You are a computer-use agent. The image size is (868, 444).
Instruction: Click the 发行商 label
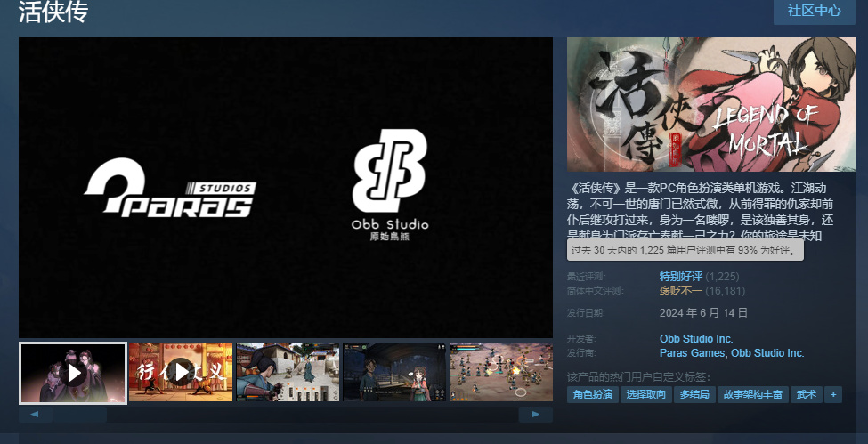582,352
